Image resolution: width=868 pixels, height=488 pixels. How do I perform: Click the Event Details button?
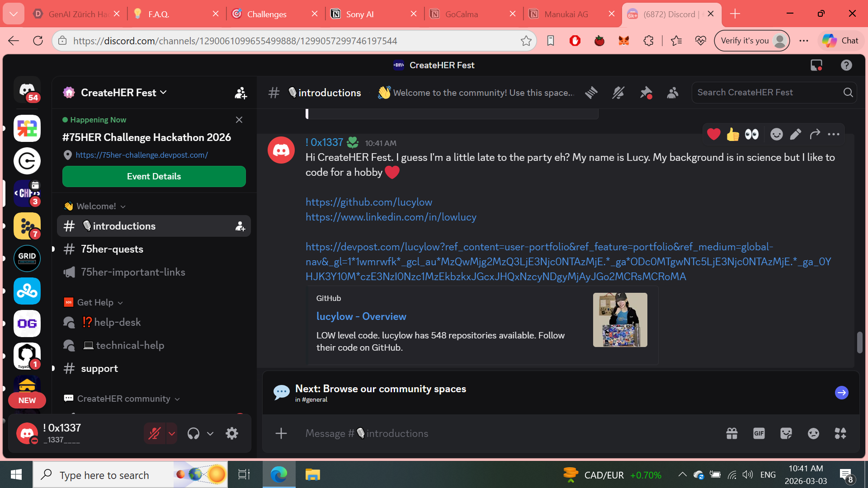(x=154, y=176)
